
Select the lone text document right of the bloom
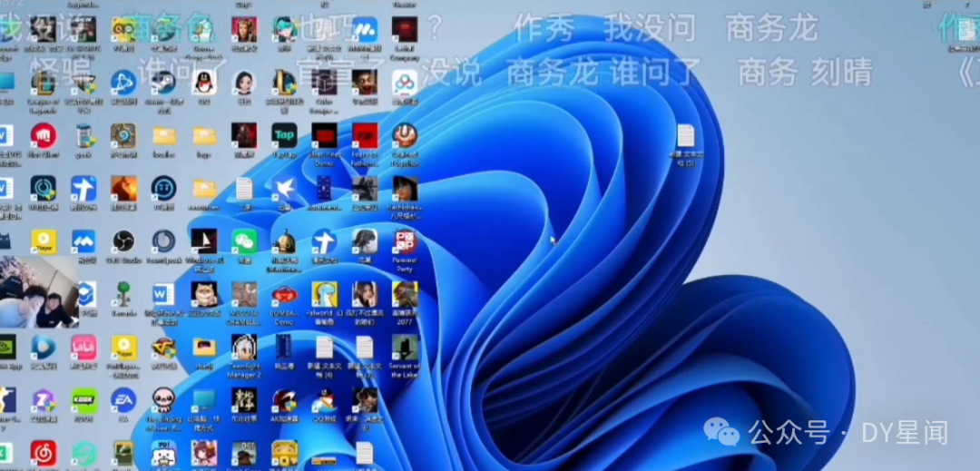click(x=686, y=136)
